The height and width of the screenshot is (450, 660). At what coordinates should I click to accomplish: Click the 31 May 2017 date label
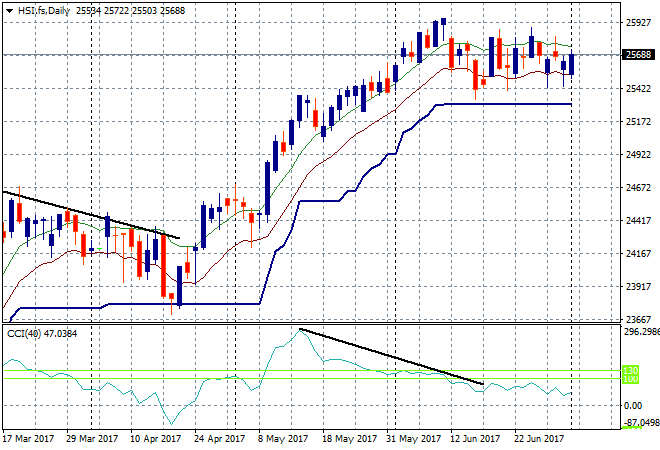click(413, 439)
